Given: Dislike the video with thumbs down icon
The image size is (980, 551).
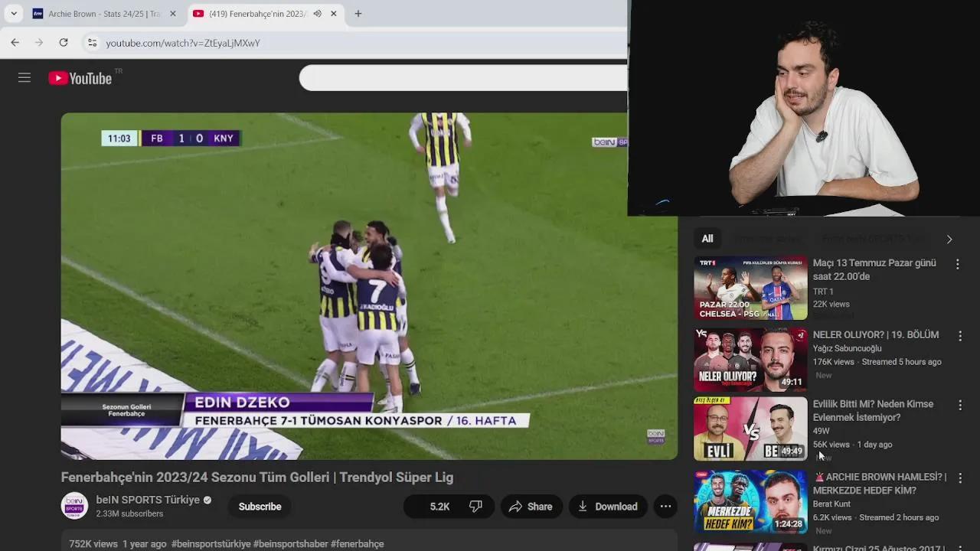Looking at the screenshot, I should [x=475, y=507].
